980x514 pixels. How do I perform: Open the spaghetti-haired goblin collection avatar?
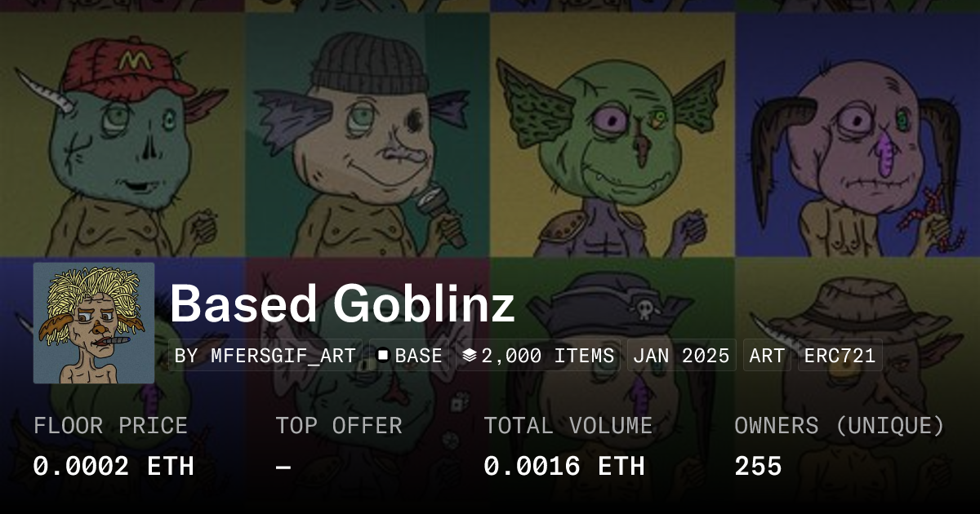[94, 323]
